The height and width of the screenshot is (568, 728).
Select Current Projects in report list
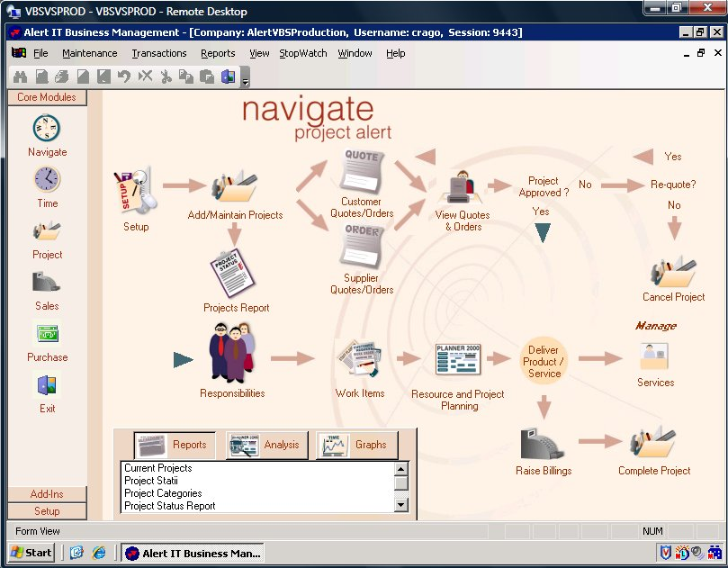tap(158, 468)
